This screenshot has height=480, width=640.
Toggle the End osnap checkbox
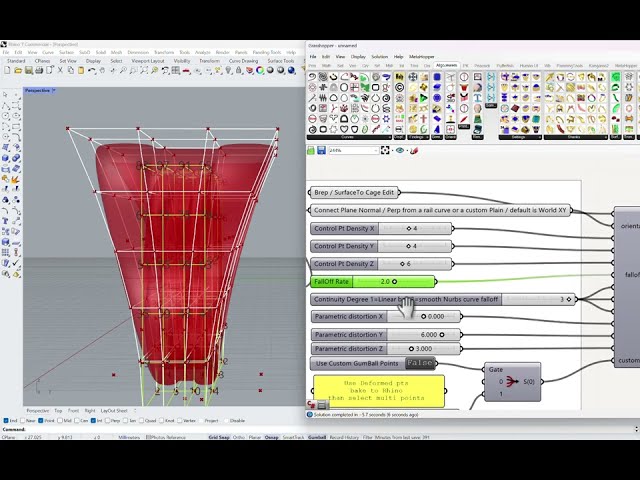(x=6, y=420)
